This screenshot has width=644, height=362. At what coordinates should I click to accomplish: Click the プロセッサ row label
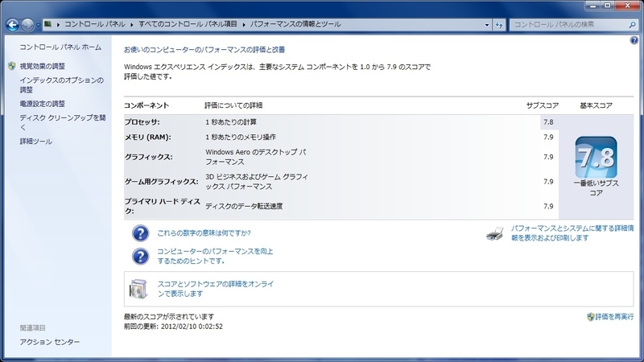tap(142, 122)
